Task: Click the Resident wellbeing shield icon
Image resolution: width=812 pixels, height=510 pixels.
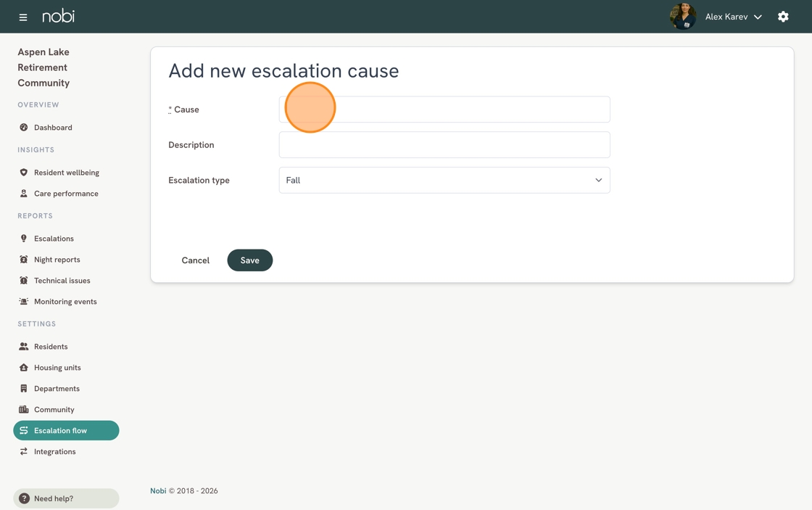Action: coord(24,173)
